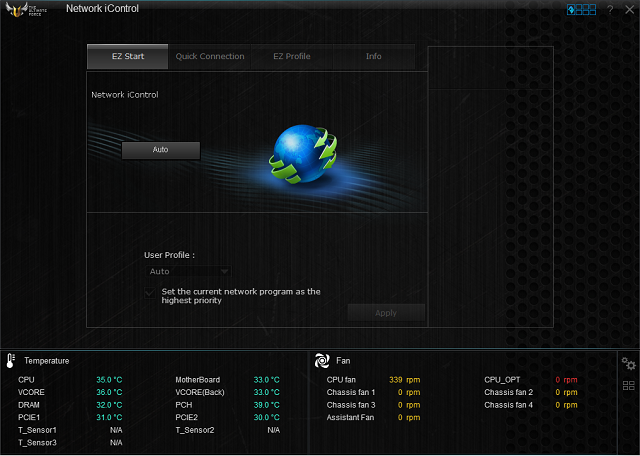Switch to the EZ Start tab
Screen dimensions: 640x456
[x=128, y=57]
